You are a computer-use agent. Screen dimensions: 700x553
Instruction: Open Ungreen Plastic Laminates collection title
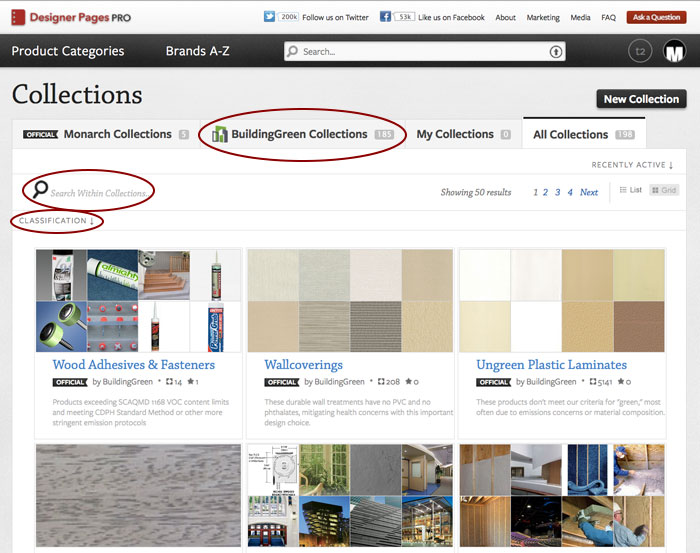(551, 365)
